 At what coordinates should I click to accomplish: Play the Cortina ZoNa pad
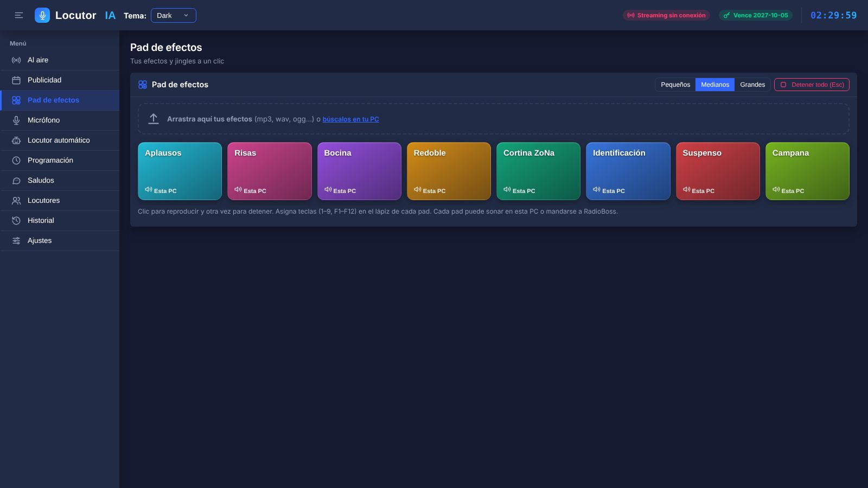click(538, 171)
